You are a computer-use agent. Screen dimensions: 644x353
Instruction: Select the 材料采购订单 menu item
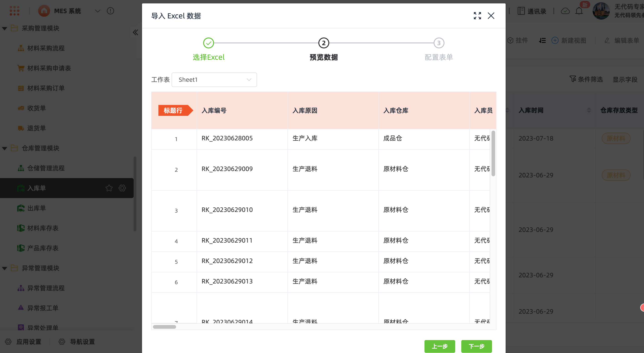click(x=46, y=88)
